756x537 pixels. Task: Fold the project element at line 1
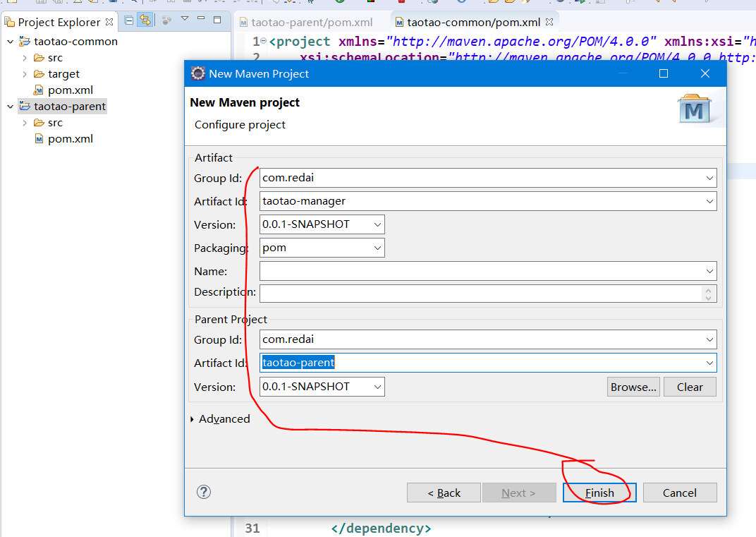point(263,40)
